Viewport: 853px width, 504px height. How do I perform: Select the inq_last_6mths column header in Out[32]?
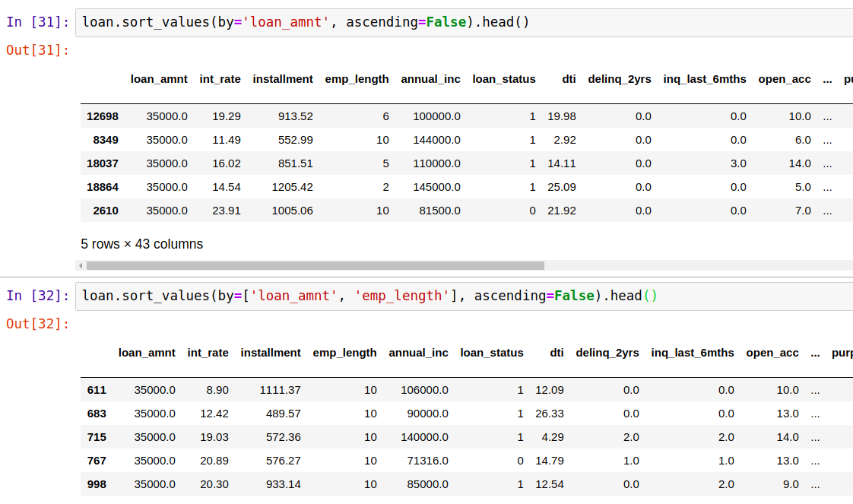693,353
